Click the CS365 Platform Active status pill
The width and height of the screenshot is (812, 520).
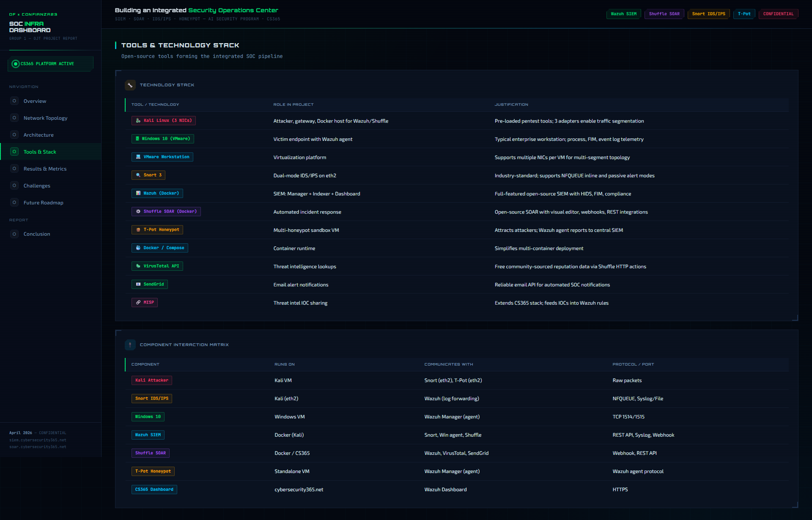click(50, 64)
